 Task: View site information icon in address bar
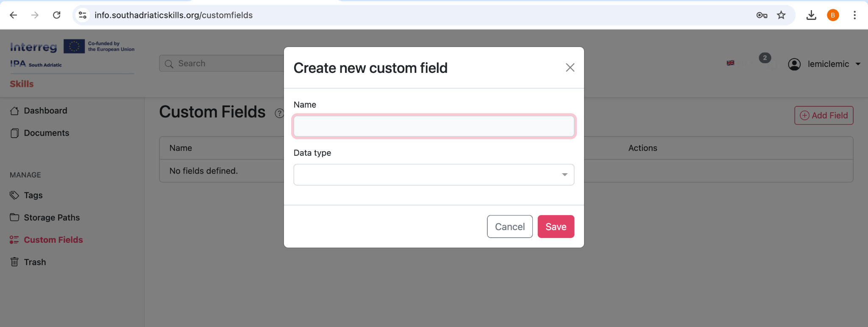83,15
